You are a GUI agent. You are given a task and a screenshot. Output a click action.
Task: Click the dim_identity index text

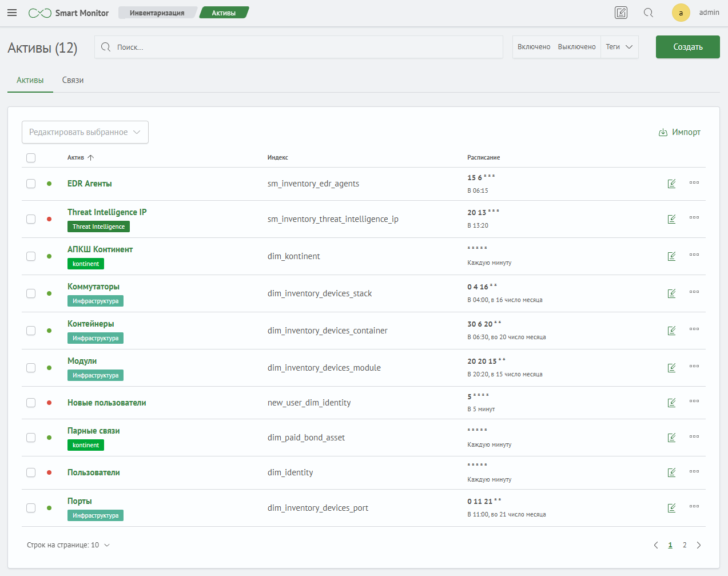pos(291,472)
